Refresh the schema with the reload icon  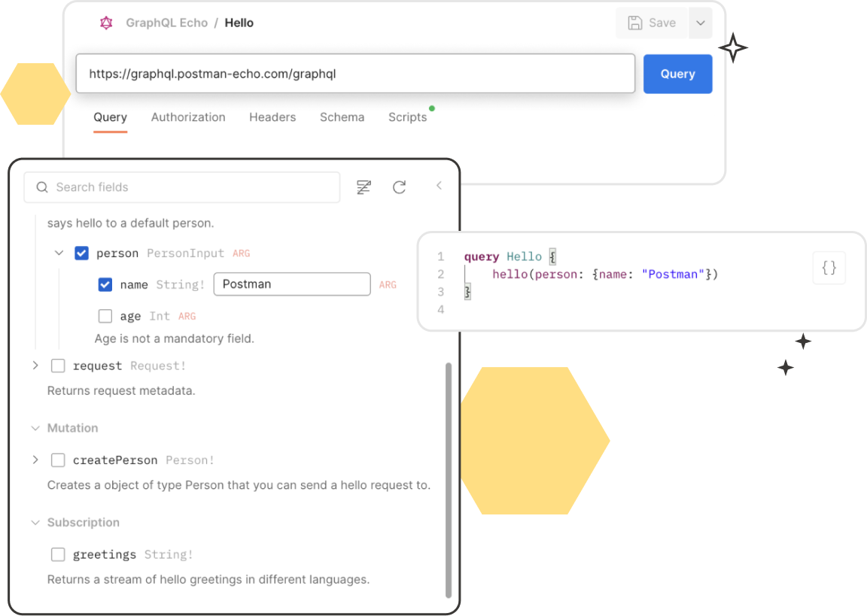[400, 187]
